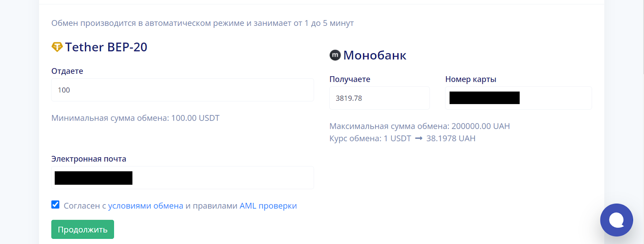644x244 pixels.
Task: Click the 'Курс обмена' rate text
Action: [402, 138]
